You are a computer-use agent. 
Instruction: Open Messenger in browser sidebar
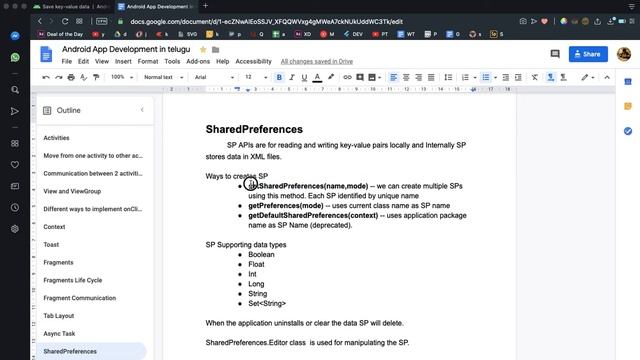click(15, 36)
